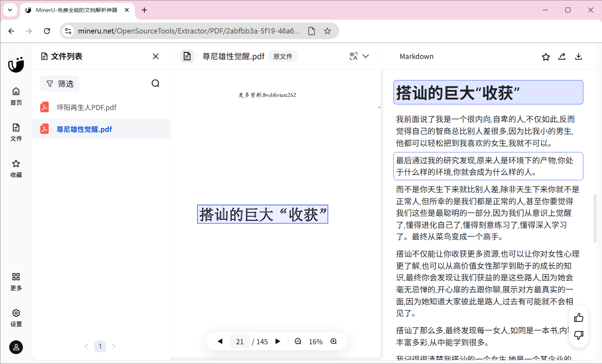
Task: Download the Markdown result
Action: 578,56
